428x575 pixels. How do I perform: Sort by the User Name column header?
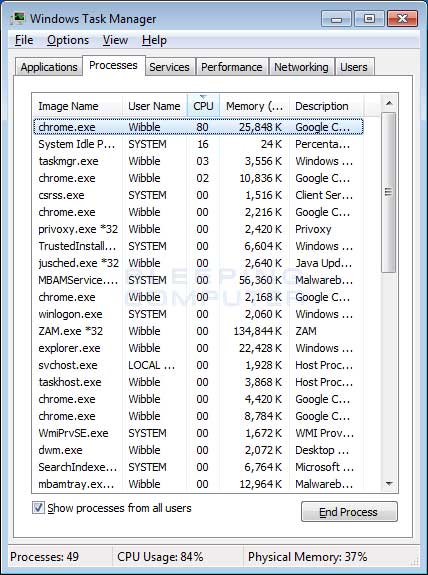tap(154, 106)
